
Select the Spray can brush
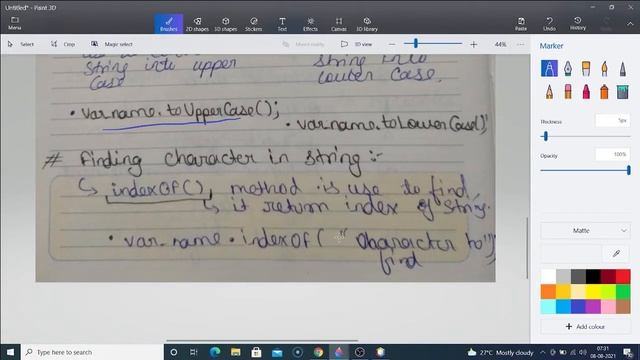604,91
